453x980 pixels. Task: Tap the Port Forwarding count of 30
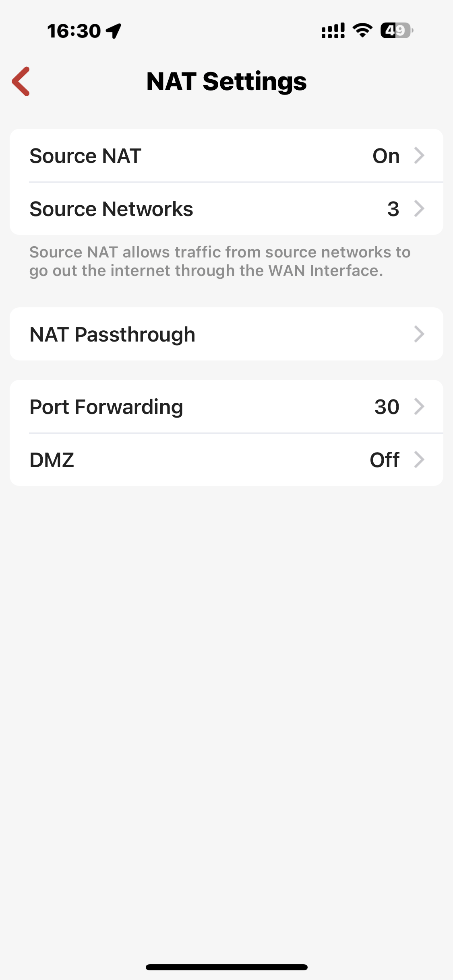point(387,407)
